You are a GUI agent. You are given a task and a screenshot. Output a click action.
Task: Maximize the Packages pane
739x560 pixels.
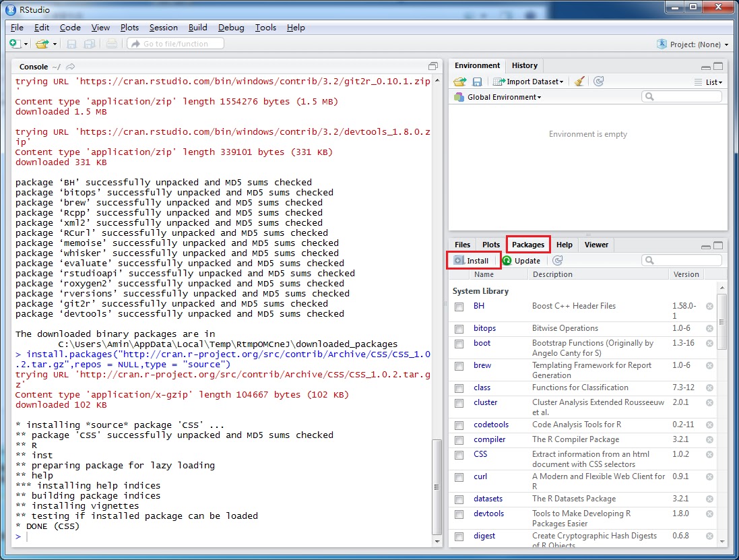pos(718,245)
